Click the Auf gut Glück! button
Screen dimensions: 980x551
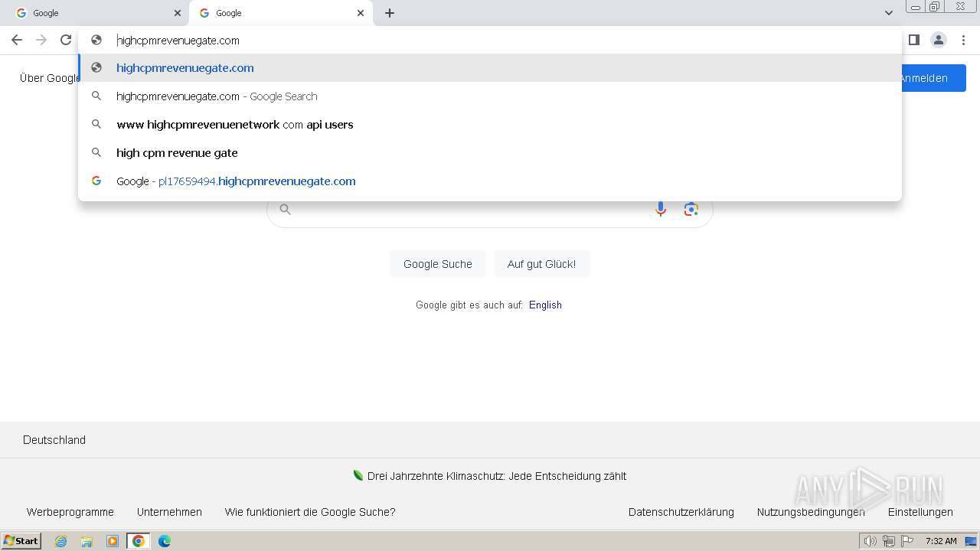[541, 264]
